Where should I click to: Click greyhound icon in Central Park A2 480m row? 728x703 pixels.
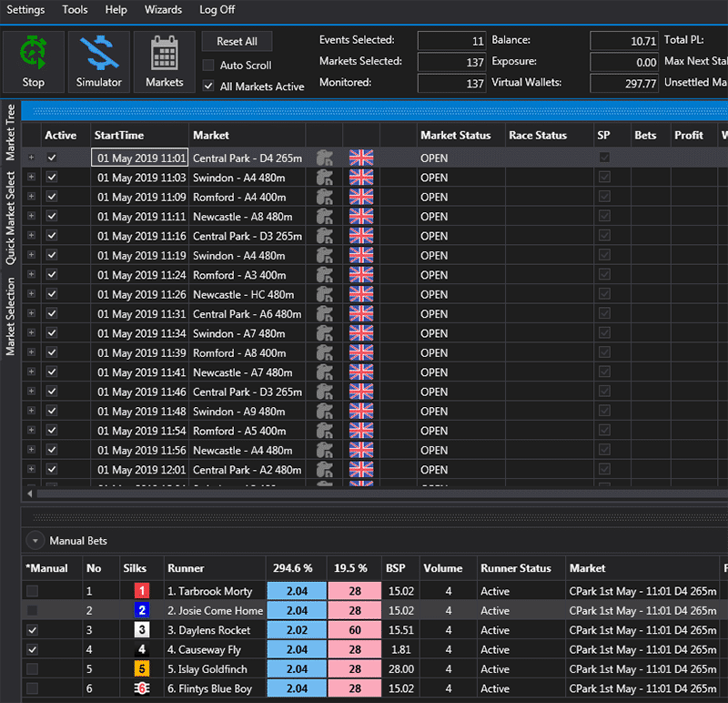(x=325, y=470)
